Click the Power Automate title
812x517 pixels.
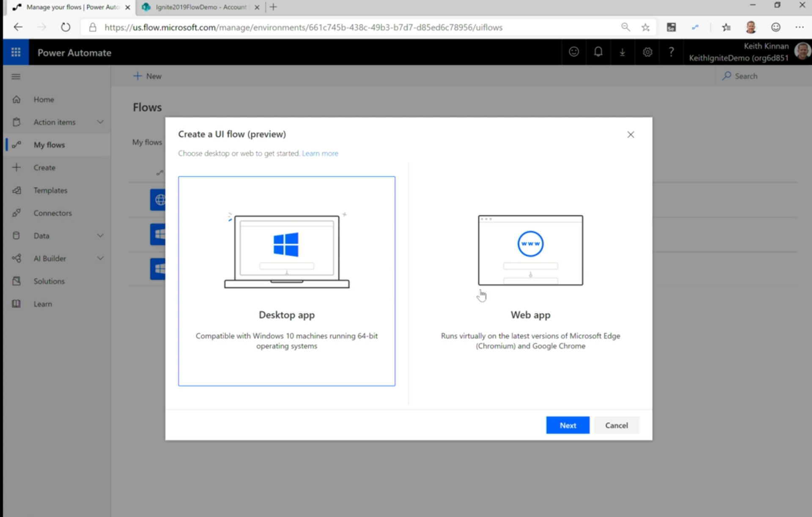[x=74, y=53]
